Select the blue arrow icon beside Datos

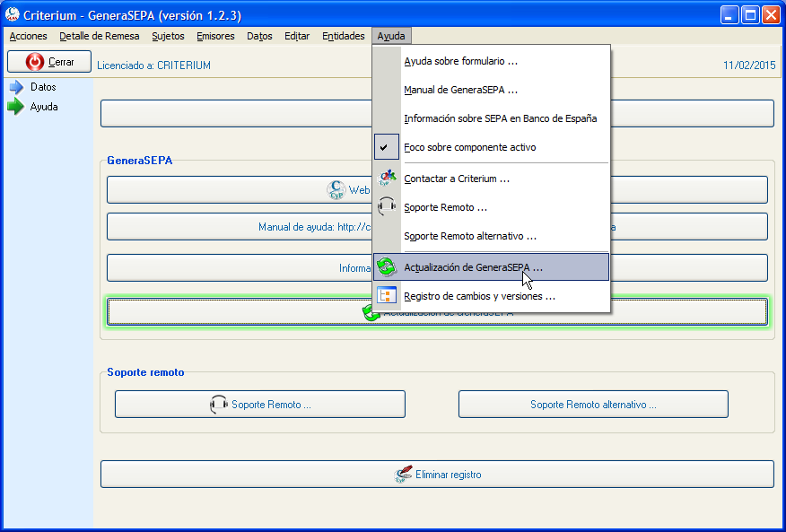16,87
